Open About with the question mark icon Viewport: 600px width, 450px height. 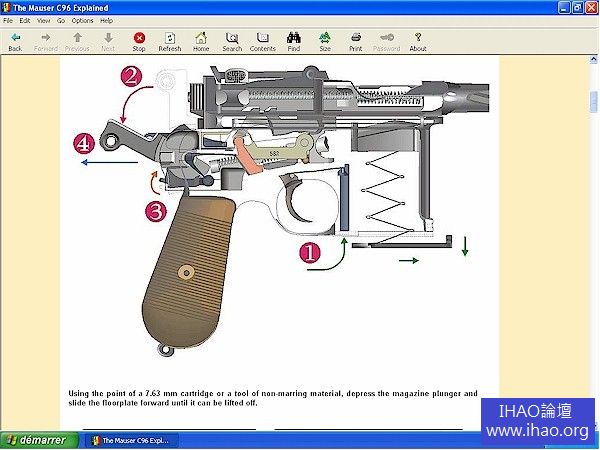418,38
